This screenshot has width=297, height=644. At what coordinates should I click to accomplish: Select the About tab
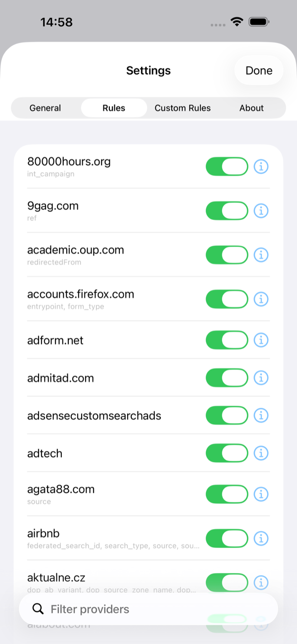coord(251,108)
